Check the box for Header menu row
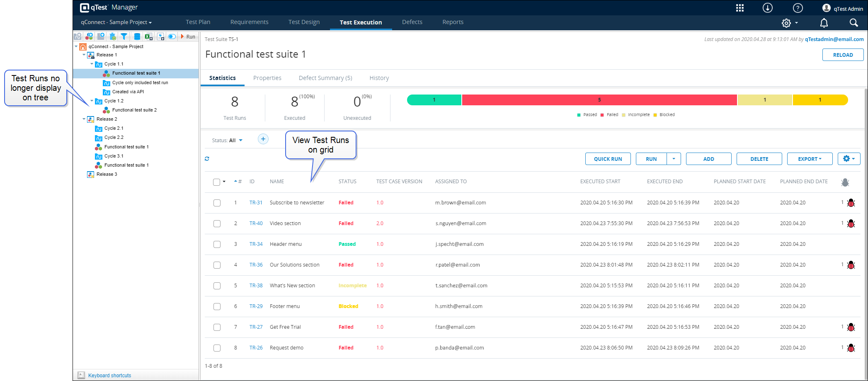This screenshot has width=868, height=381. pos(217,244)
